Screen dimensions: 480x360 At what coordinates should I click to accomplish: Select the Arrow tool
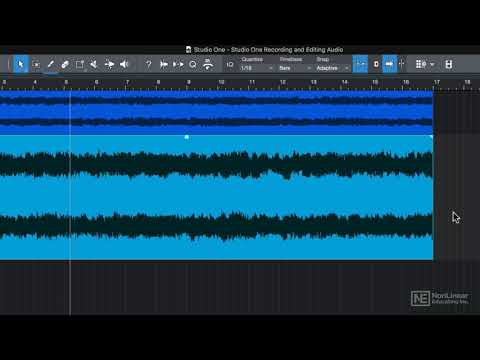coord(21,64)
